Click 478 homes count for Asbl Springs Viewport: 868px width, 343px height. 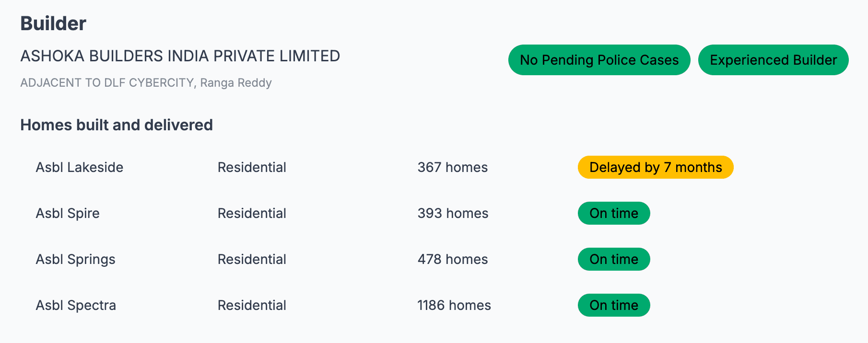coord(452,259)
